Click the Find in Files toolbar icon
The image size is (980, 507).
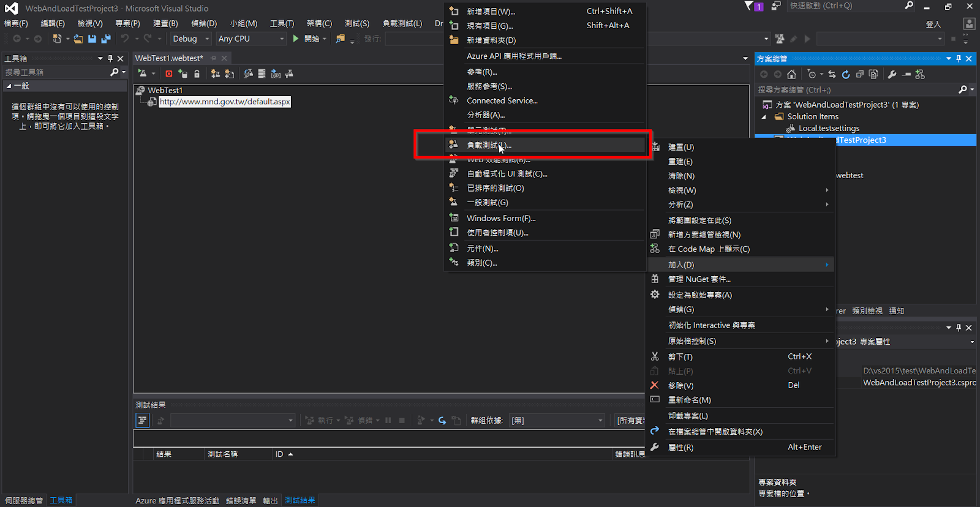coord(340,39)
